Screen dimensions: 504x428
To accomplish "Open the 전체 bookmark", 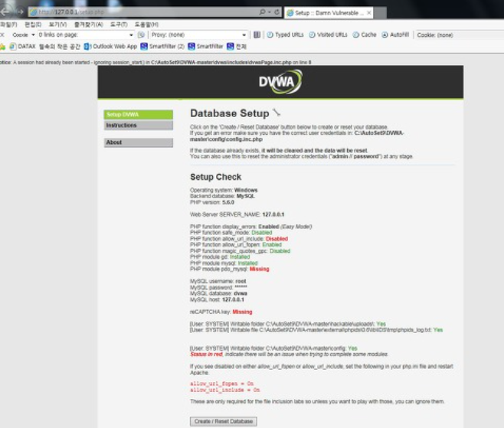I will point(237,47).
